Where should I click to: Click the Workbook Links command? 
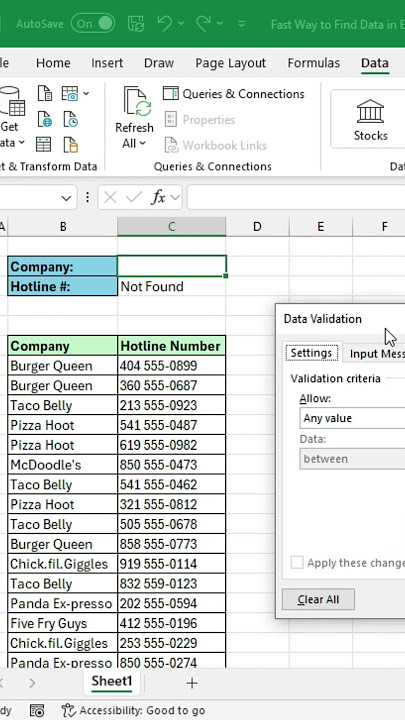coord(215,146)
